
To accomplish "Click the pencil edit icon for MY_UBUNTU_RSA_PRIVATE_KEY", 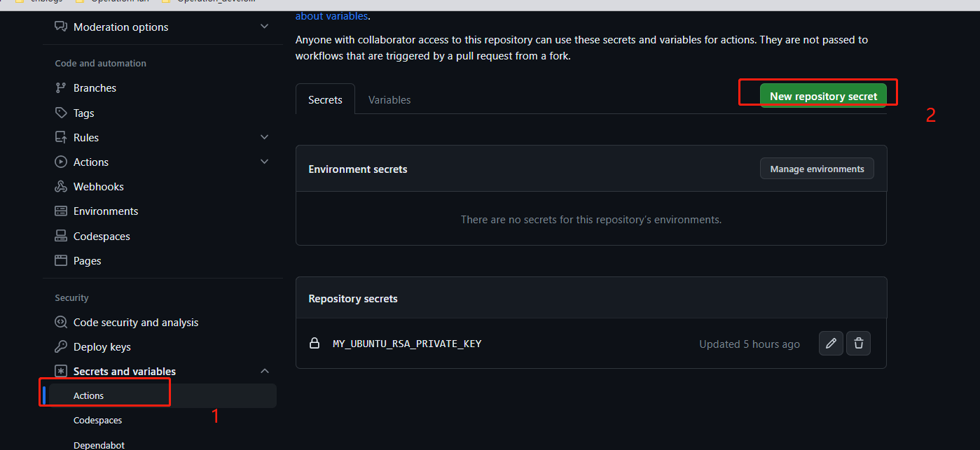I will [831, 344].
